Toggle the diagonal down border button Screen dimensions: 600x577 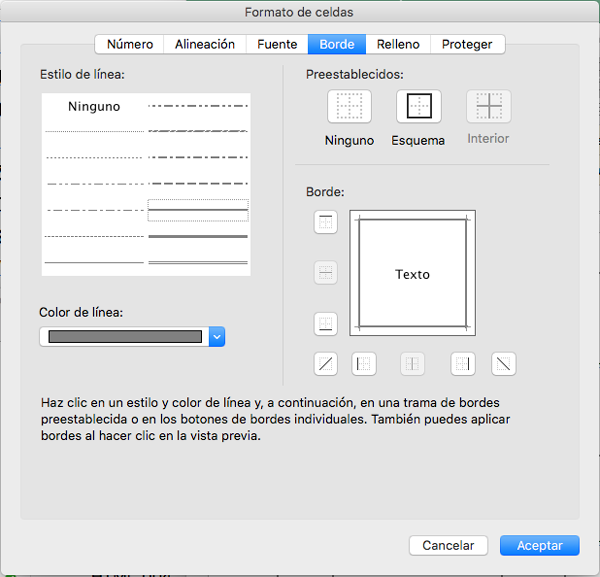[x=504, y=364]
